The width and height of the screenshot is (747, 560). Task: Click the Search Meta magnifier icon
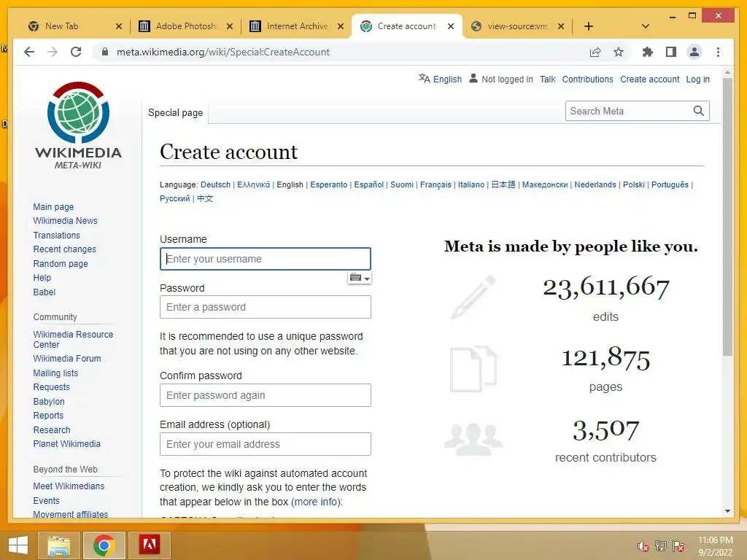(698, 111)
